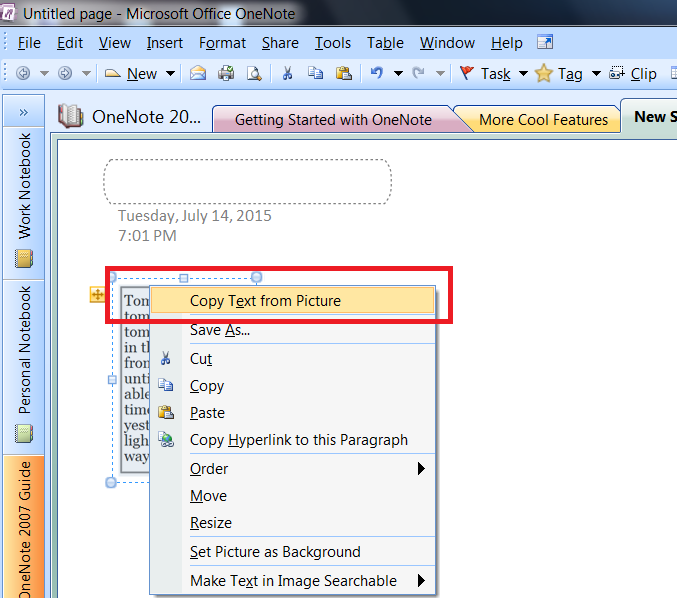Image resolution: width=677 pixels, height=598 pixels.
Task: Click the Forward navigation arrow icon
Action: pyautogui.click(x=65, y=73)
